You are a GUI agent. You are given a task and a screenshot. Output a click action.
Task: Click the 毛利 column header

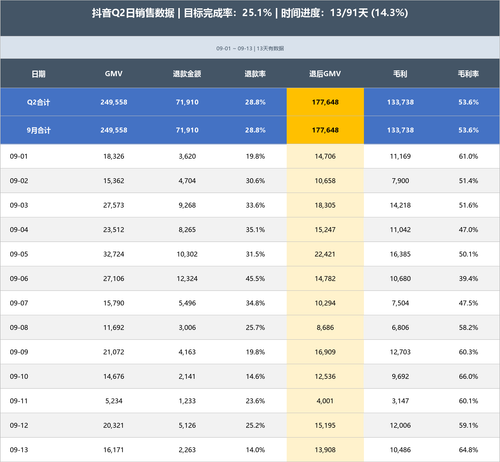[x=400, y=74]
